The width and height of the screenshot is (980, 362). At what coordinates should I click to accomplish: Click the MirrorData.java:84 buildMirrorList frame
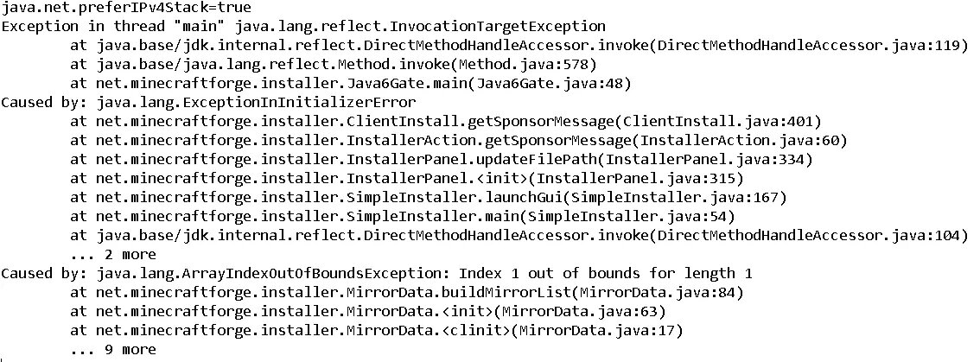click(x=407, y=293)
